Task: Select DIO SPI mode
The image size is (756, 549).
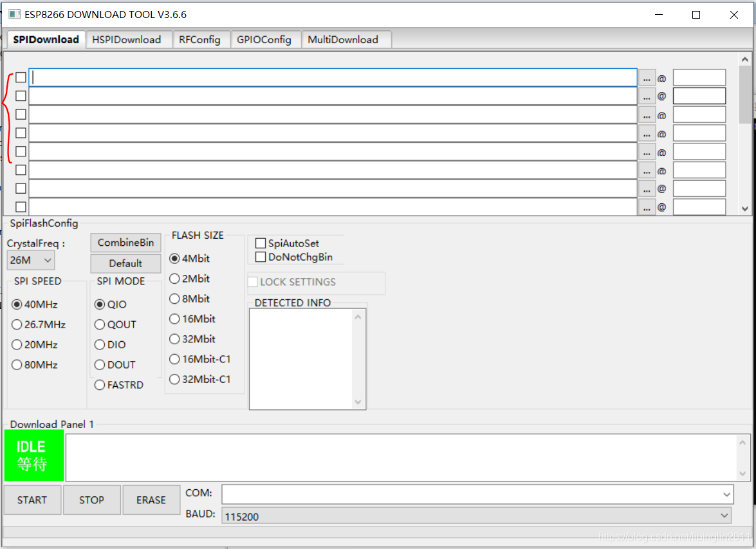Action: coord(111,345)
